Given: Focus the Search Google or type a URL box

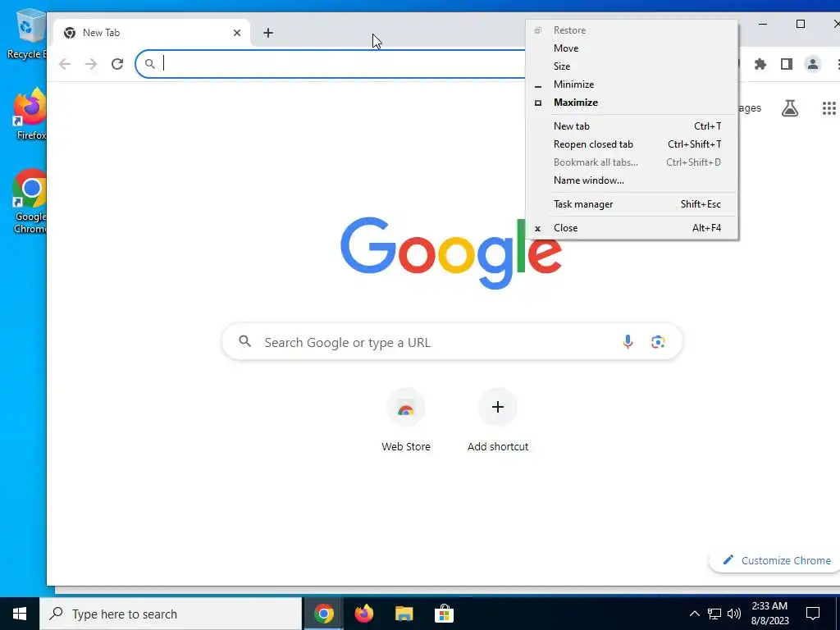Looking at the screenshot, I should [x=452, y=342].
